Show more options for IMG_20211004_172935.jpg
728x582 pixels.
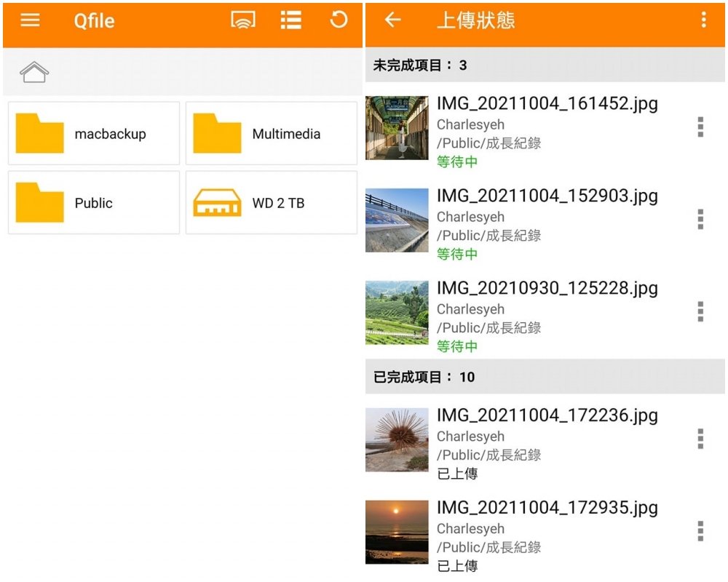[700, 531]
